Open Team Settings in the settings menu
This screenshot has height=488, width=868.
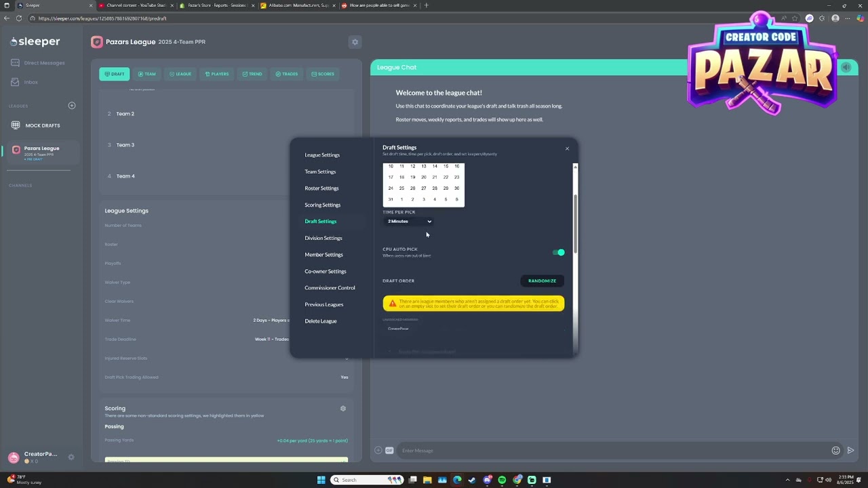coord(320,171)
